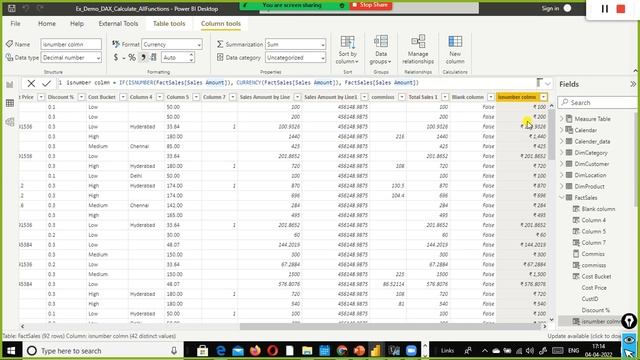Collapse the Fields pane with chevrons
Viewport: 640px width, 360px height.
633,84
